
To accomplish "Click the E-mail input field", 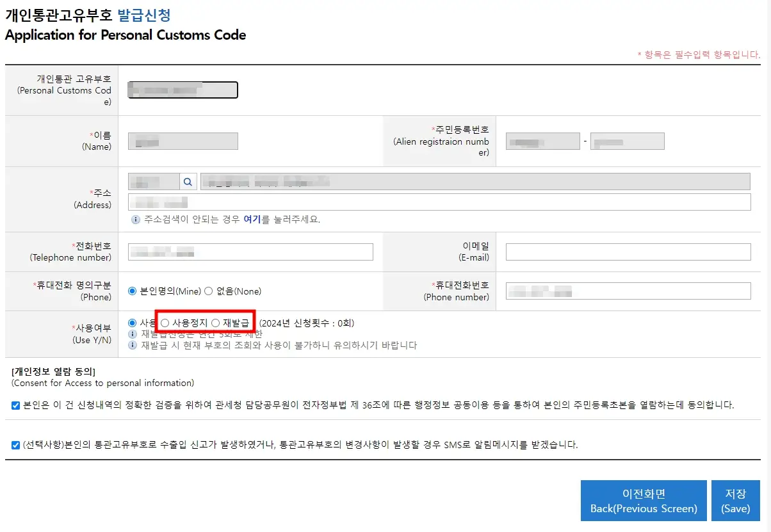I will (628, 251).
